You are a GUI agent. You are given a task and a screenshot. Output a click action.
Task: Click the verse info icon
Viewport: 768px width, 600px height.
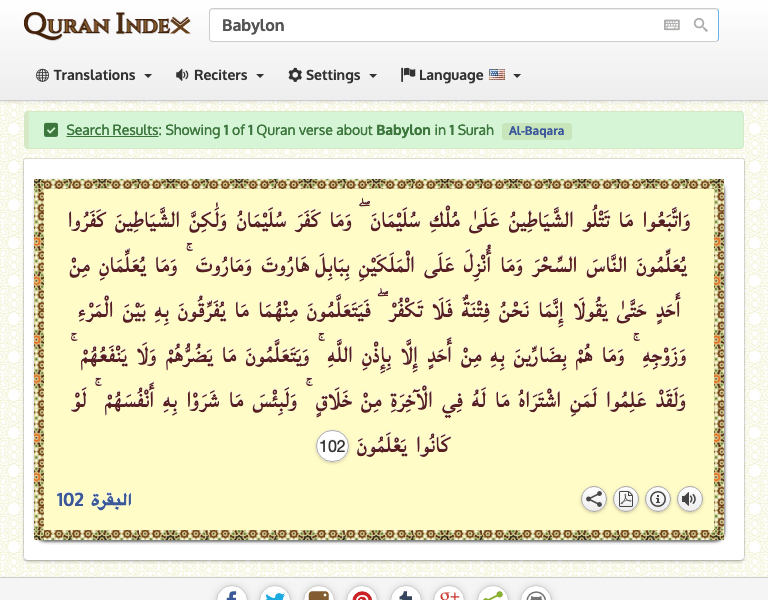658,499
